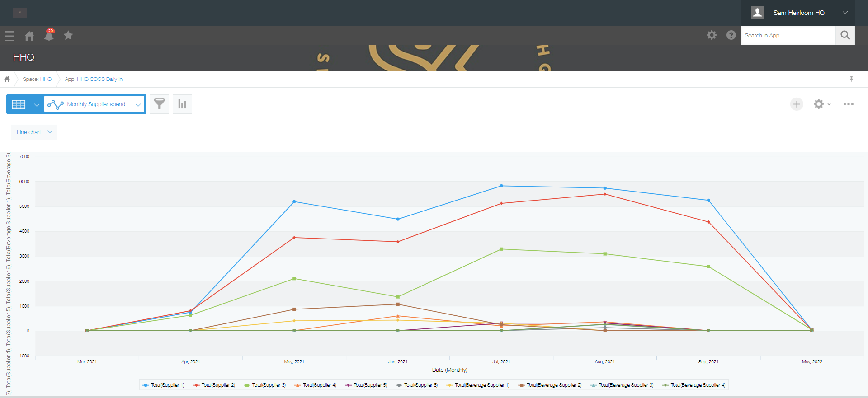
Task: Click the Search in App field
Action: [x=788, y=36]
